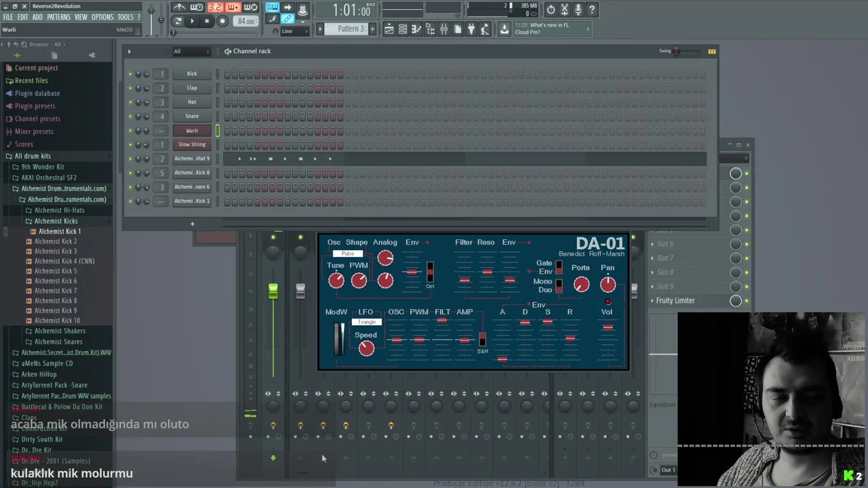This screenshot has height=488, width=868.
Task: Open the PATTERNS menu
Action: click(x=58, y=17)
